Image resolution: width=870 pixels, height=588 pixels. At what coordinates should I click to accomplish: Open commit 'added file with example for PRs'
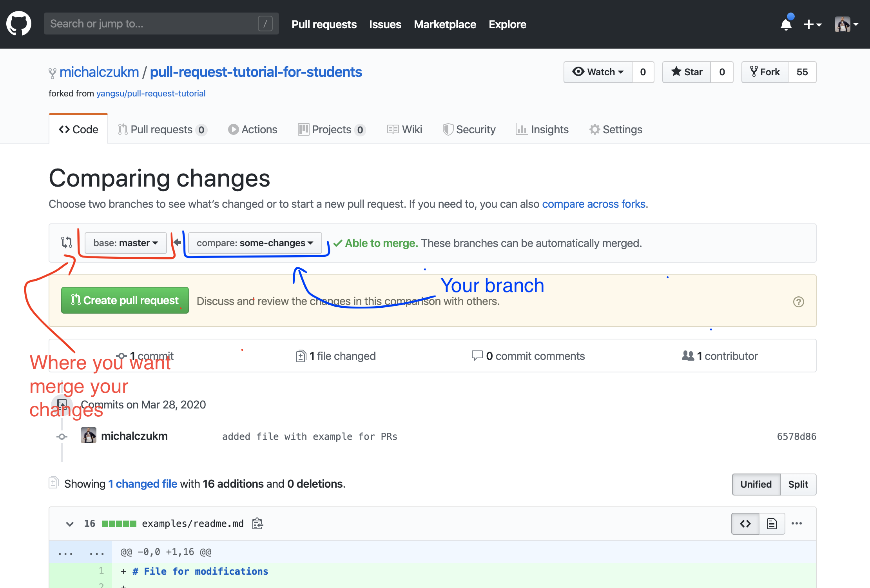[x=310, y=437]
